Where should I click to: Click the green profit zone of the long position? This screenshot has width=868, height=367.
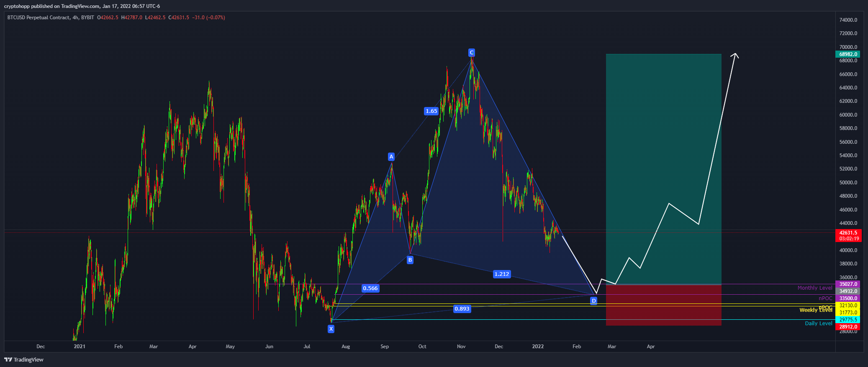[663, 169]
